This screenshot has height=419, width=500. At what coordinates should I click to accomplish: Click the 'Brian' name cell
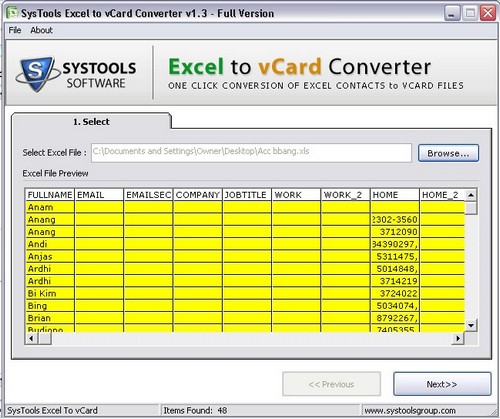tap(50, 318)
